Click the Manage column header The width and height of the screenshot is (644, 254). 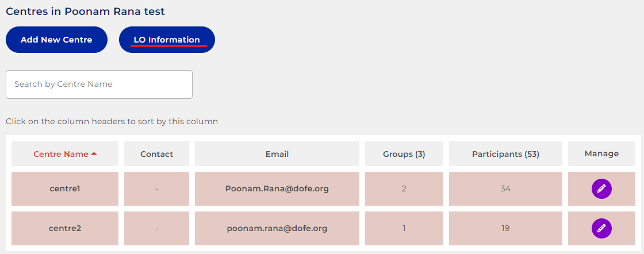[601, 153]
